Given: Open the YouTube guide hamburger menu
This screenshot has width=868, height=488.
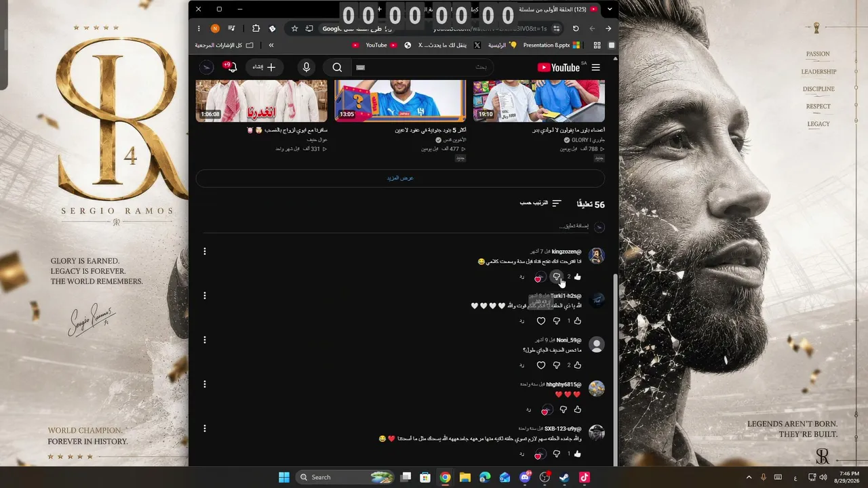Looking at the screenshot, I should tap(595, 67).
